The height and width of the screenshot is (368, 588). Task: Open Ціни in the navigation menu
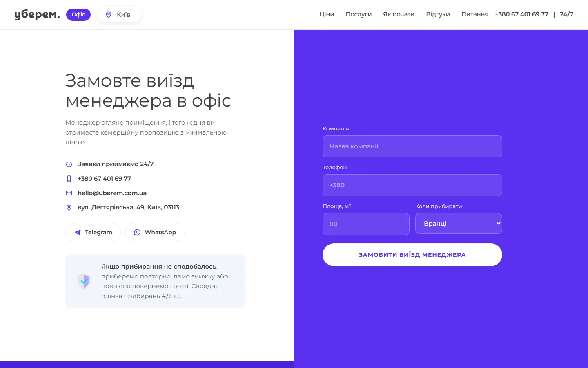(x=327, y=14)
